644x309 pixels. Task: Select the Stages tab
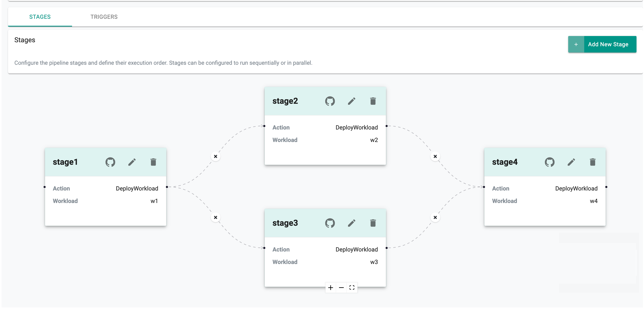coord(40,17)
